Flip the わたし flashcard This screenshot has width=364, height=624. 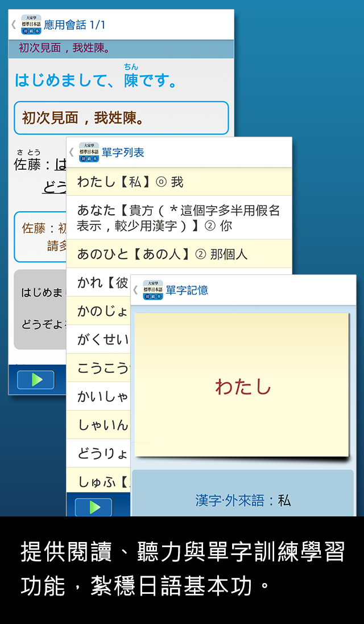point(242,385)
